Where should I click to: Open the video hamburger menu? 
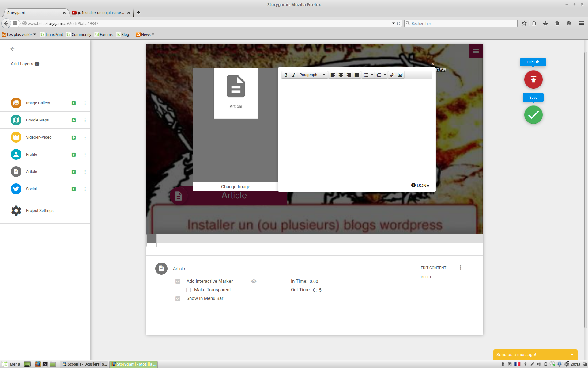pyautogui.click(x=476, y=51)
